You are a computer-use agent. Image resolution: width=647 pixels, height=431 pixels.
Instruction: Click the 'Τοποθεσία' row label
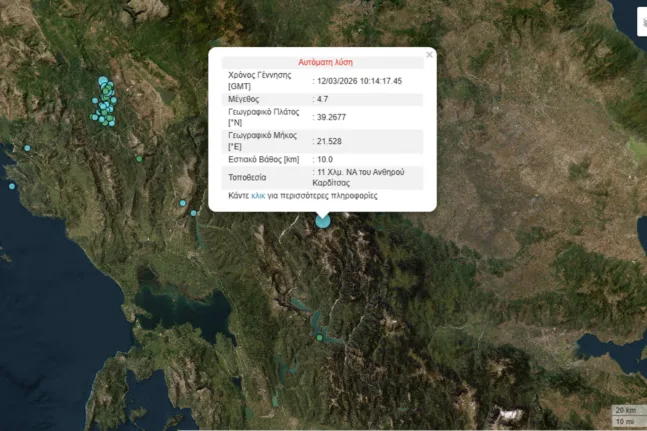pos(248,177)
